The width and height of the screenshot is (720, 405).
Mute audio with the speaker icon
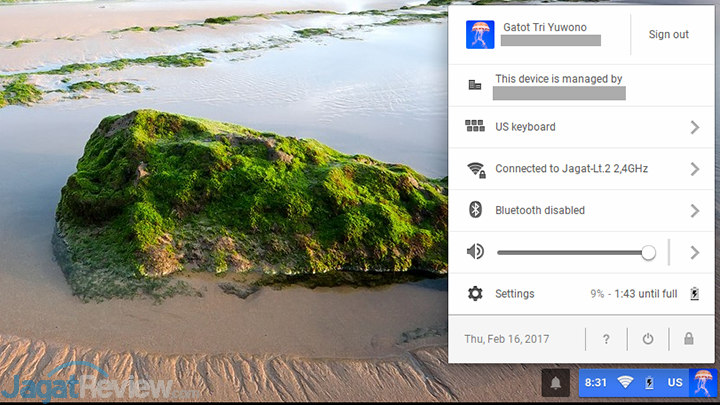point(475,252)
